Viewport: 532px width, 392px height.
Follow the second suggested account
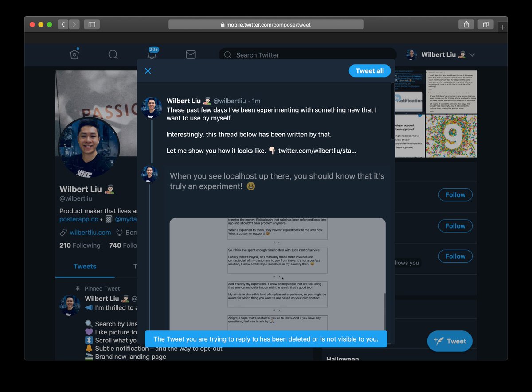click(x=455, y=226)
